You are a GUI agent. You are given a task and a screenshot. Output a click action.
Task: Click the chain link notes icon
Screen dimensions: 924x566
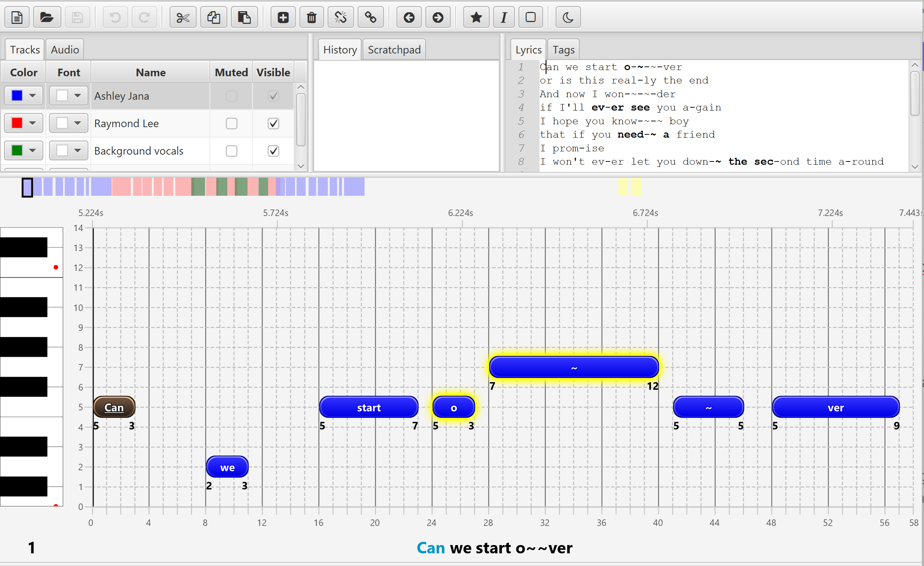(371, 17)
